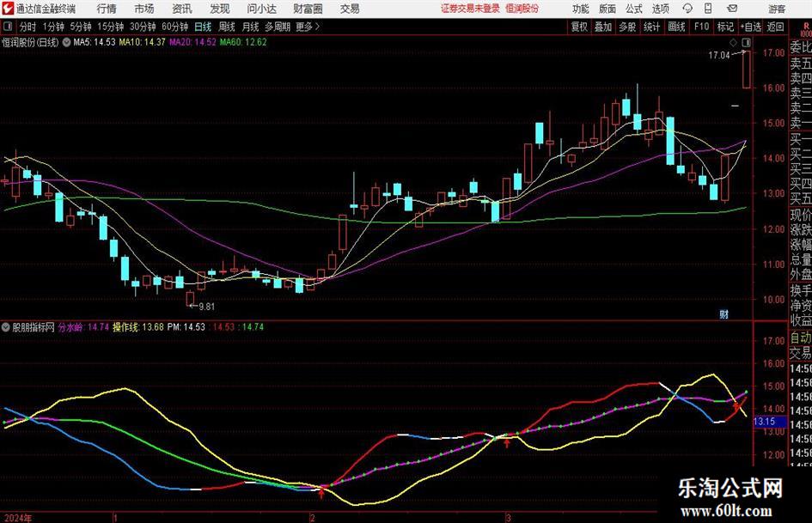Click the blue 13.15 axis value box
This screenshot has height=523, width=812.
point(770,422)
